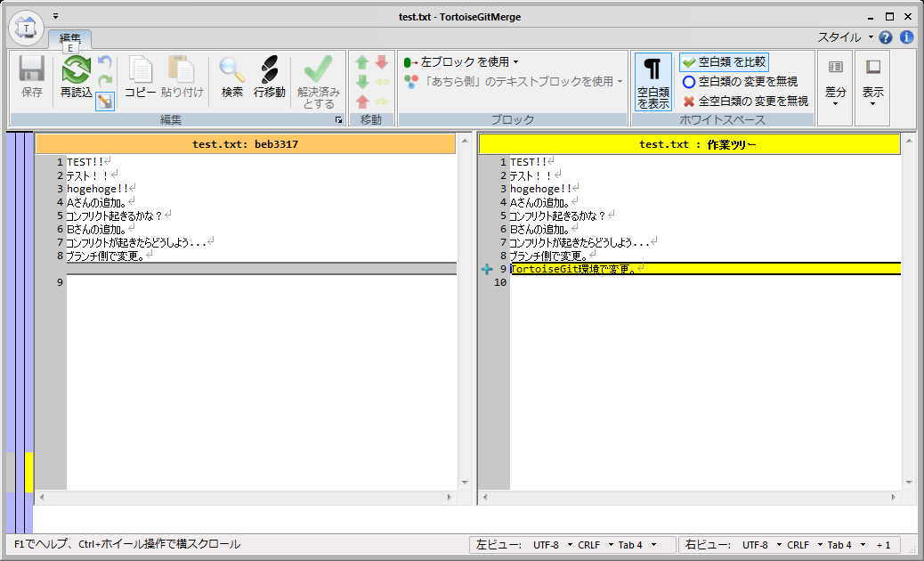Click the yellow right-pointing arrow in 移動

[382, 102]
